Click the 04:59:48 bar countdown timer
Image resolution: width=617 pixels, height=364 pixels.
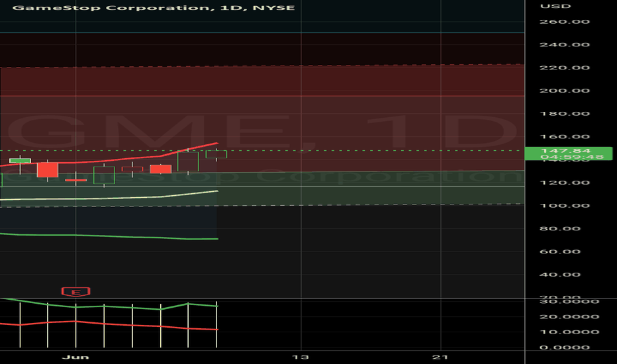click(x=572, y=157)
